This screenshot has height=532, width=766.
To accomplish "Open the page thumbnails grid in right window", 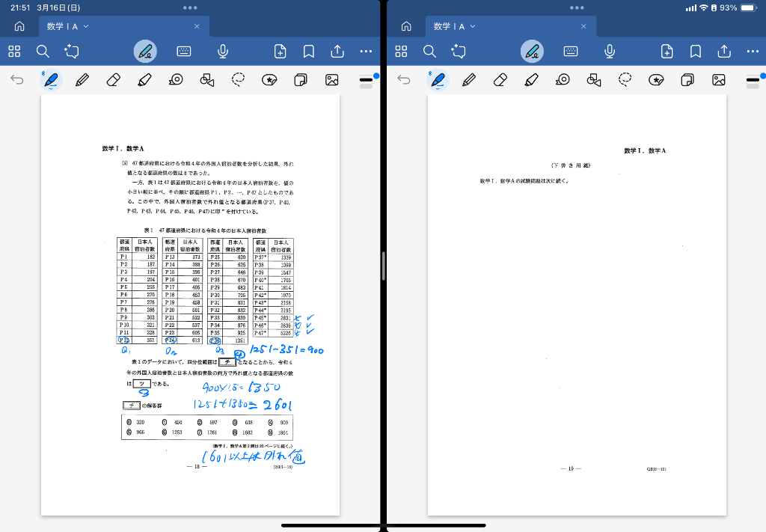I will coord(402,51).
